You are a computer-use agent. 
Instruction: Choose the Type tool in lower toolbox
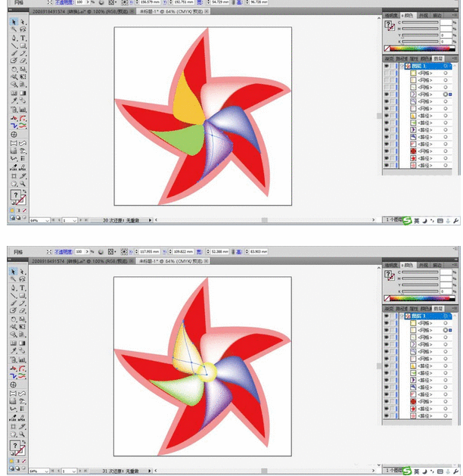point(23,288)
